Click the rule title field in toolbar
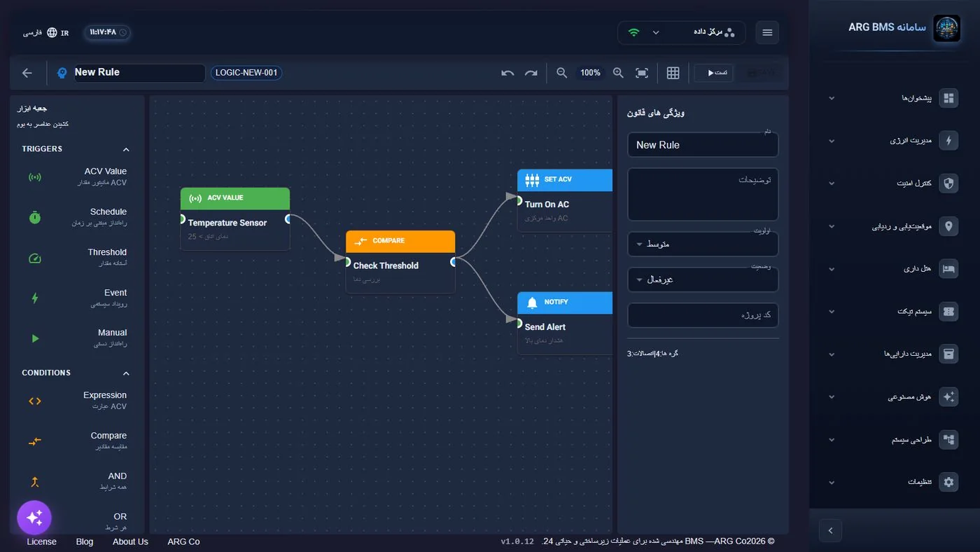980x552 pixels. 139,73
